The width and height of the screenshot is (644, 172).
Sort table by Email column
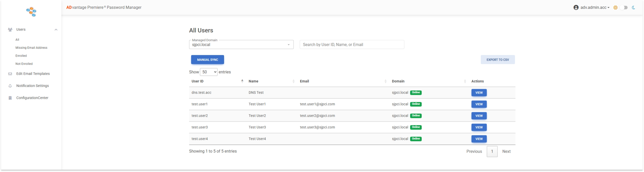pyautogui.click(x=343, y=81)
